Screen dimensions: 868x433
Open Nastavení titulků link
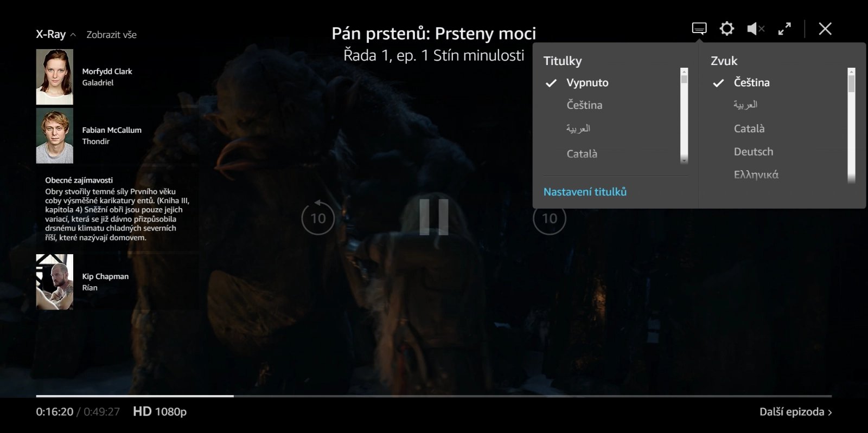[585, 192]
